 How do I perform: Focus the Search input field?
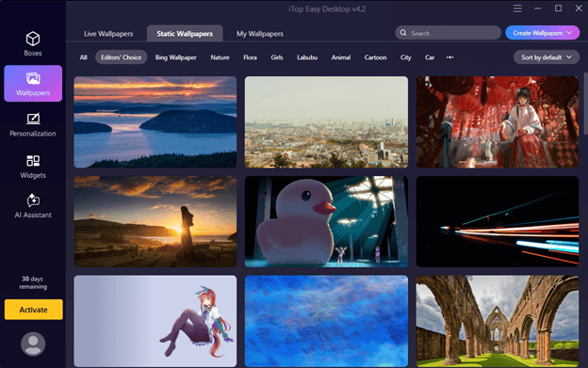tap(448, 33)
